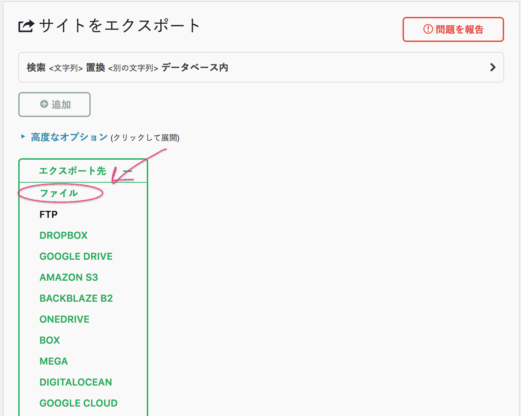Select ファイル export destination
Screen dimensions: 521x416
59,193
